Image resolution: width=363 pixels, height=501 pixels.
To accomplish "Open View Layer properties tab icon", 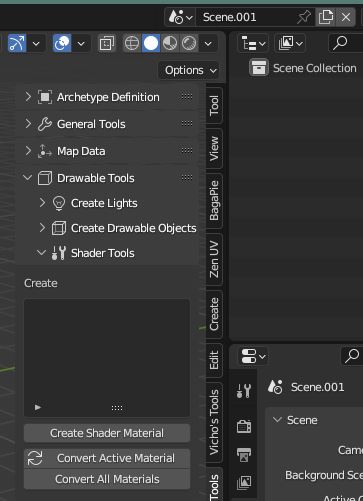I will 244,482.
